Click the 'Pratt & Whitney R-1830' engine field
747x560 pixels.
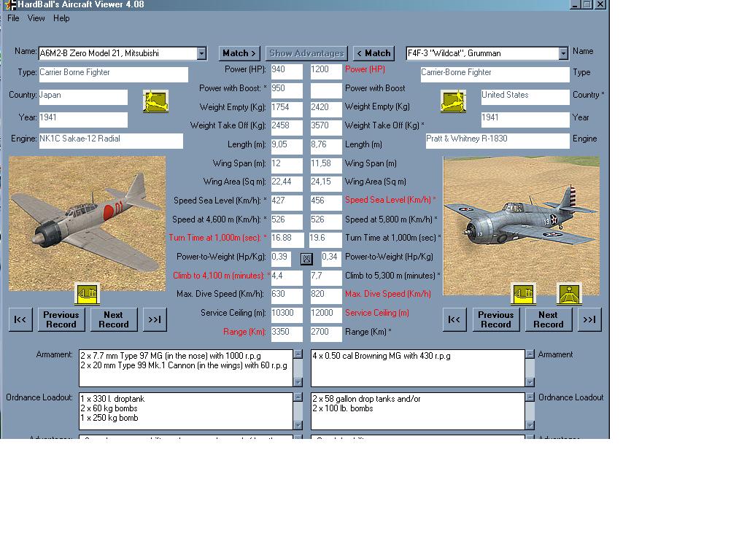tap(498, 141)
